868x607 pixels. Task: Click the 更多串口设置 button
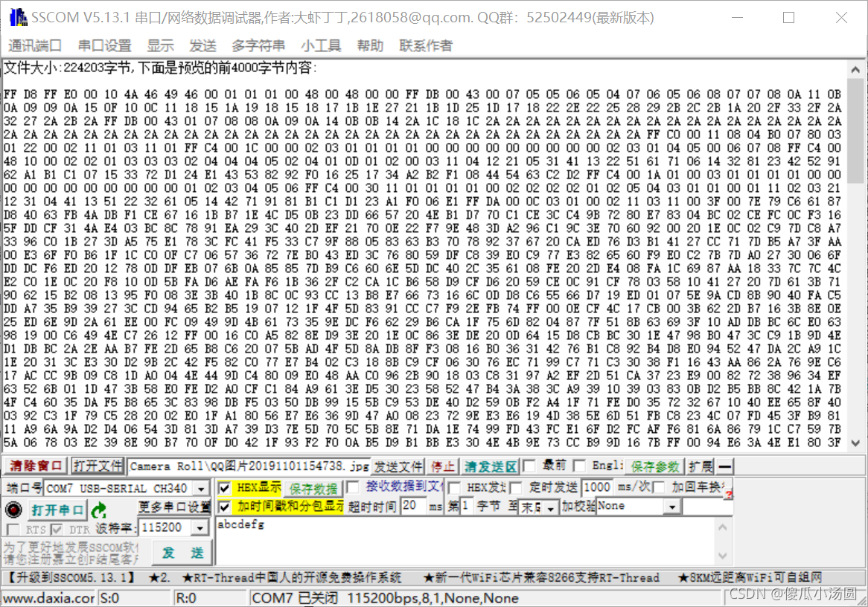coord(174,507)
